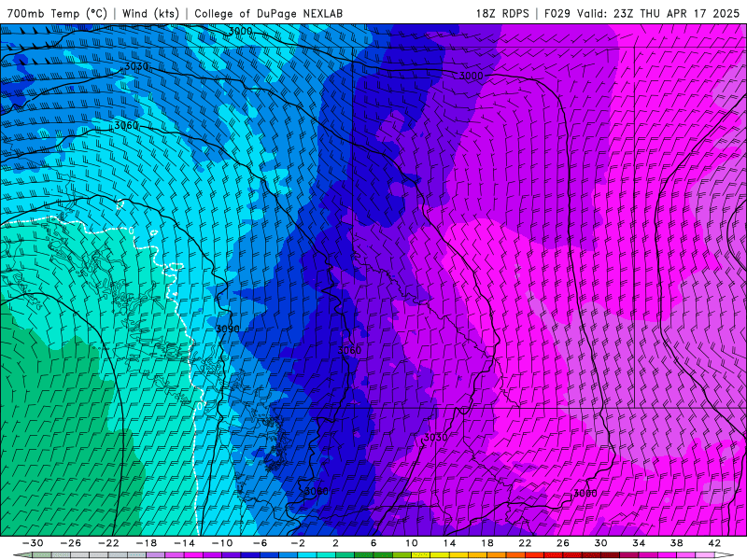
Task: Click the -10 colorbar tick label
Action: (x=222, y=543)
